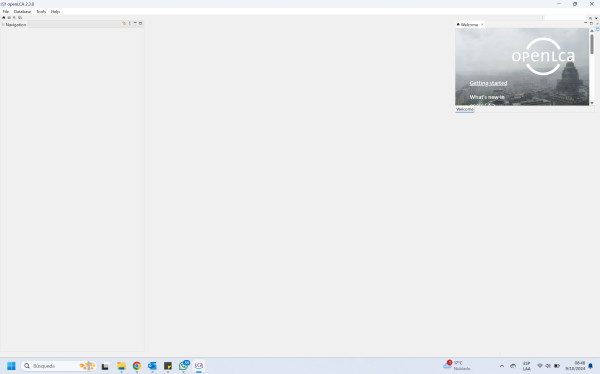Show hidden system tray icons chevron
Image resolution: width=600 pixels, height=374 pixels.
pyautogui.click(x=502, y=366)
